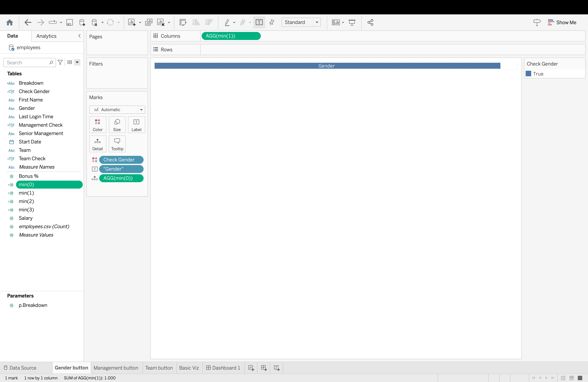This screenshot has height=382, width=588.
Task: Toggle the Fix Axes pin icon
Action: 272,22
